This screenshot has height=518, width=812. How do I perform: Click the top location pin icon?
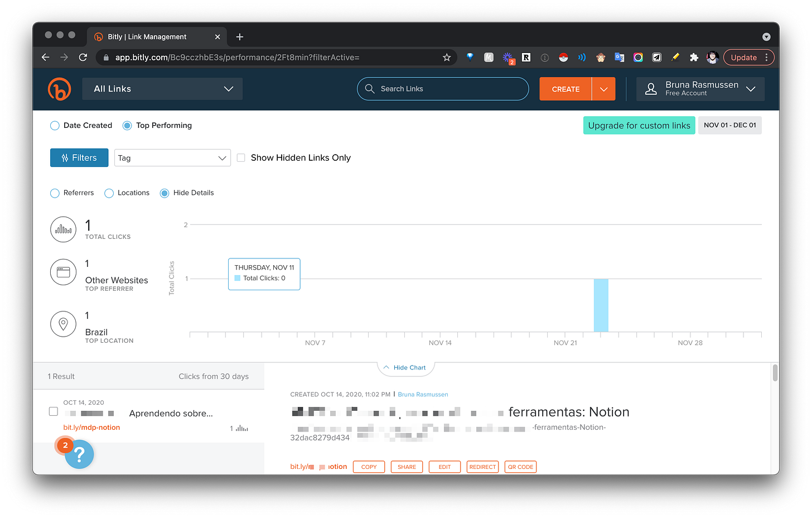click(x=63, y=324)
